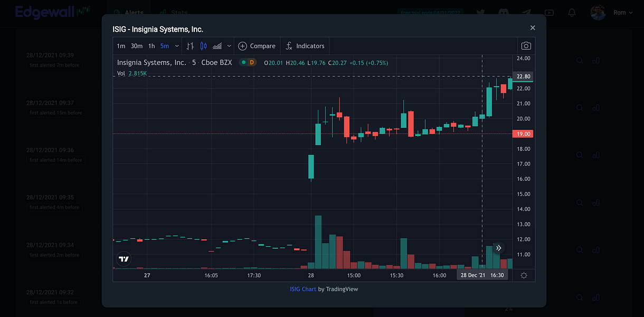Click 'first alerted 4m before' badge

tap(54, 207)
